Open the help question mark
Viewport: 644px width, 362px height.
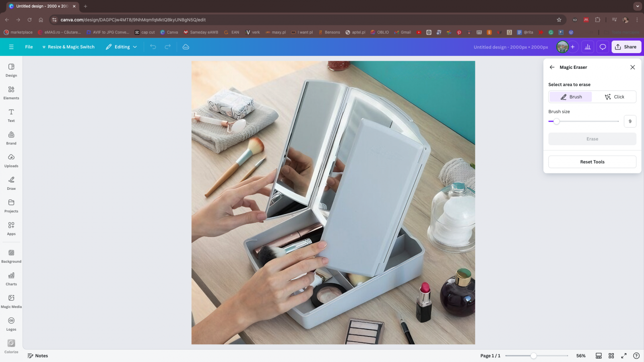pos(636,356)
